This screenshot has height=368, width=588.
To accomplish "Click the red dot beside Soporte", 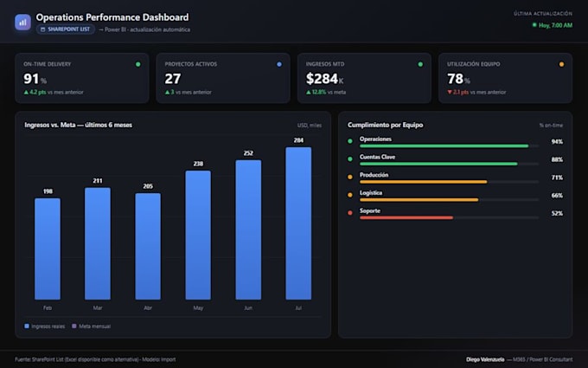I will [350, 213].
